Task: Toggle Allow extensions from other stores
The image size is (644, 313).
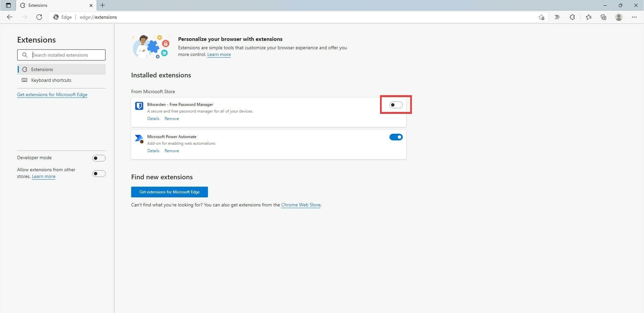Action: pyautogui.click(x=99, y=174)
